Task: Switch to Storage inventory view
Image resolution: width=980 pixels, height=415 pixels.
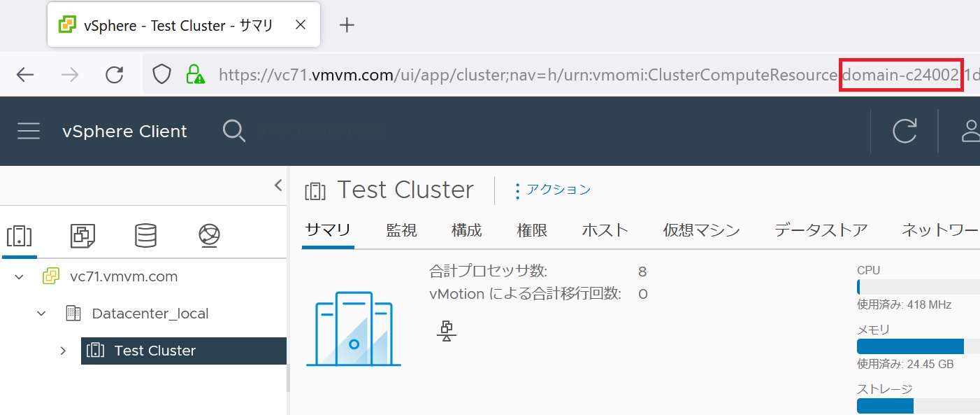Action: tap(145, 236)
